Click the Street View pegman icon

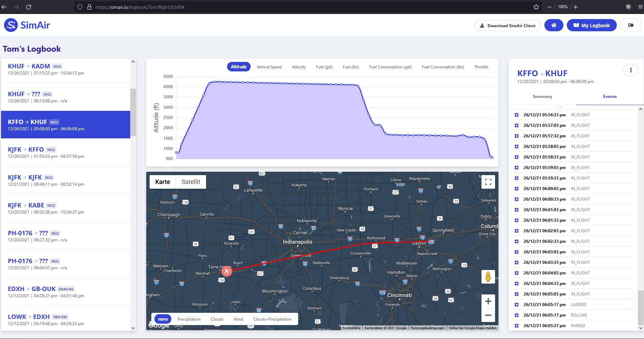coord(488,277)
